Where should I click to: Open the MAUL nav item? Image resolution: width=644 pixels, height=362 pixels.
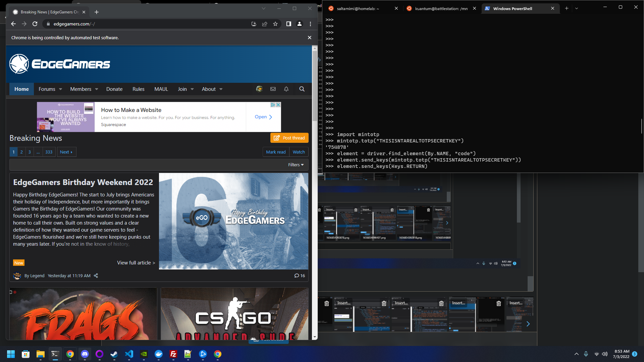(x=161, y=89)
